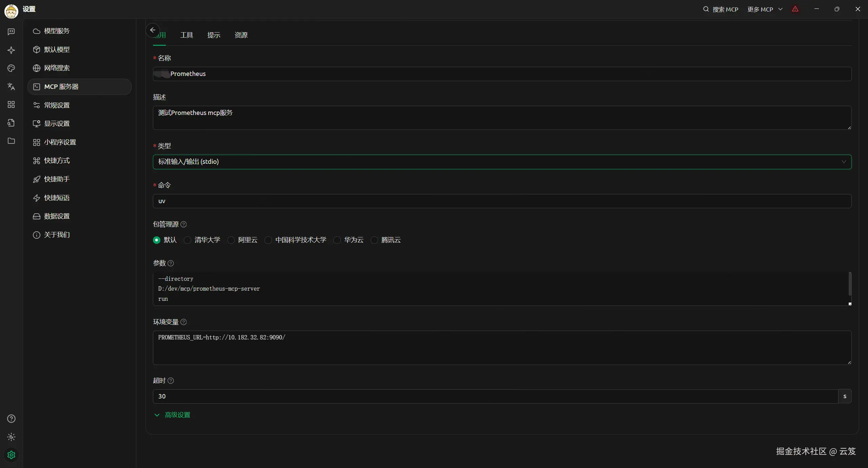The image size is (868, 468).
Task: Expand the 更多 MCP dropdown
Action: click(765, 9)
